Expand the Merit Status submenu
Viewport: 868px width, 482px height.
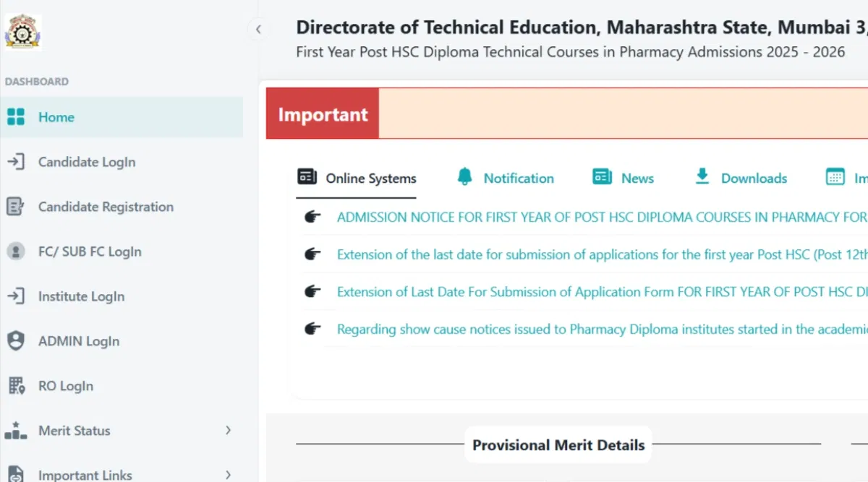(x=228, y=431)
